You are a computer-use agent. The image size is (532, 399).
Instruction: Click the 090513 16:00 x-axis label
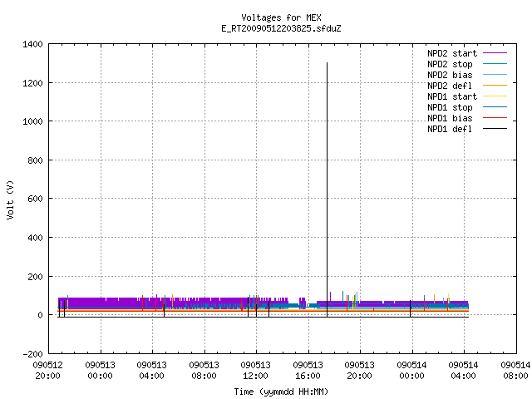308,371
